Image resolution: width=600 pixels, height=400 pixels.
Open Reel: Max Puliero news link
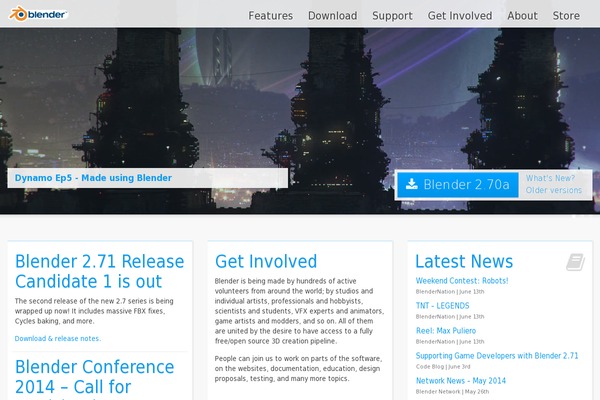(446, 330)
